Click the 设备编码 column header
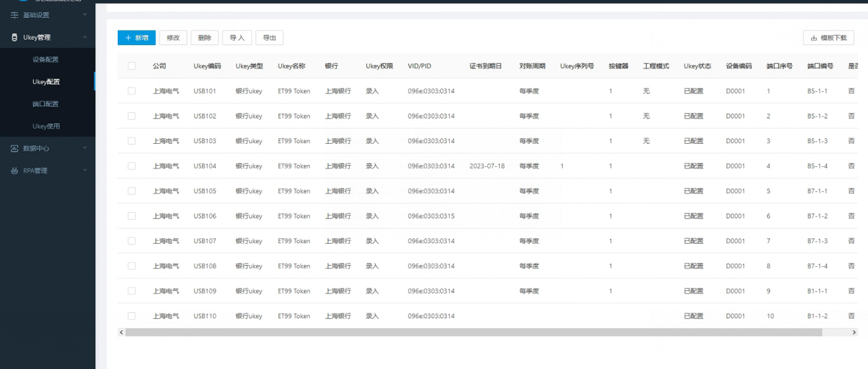 (739, 66)
